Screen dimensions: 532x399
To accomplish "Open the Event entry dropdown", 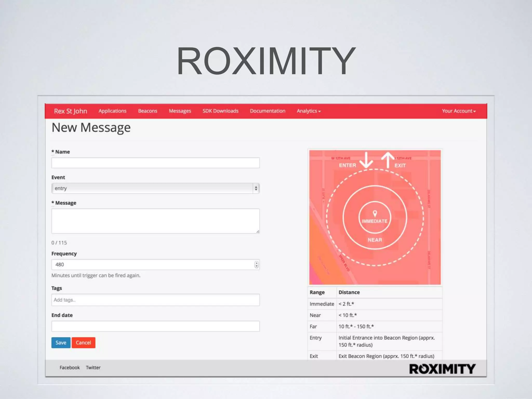I will click(155, 188).
